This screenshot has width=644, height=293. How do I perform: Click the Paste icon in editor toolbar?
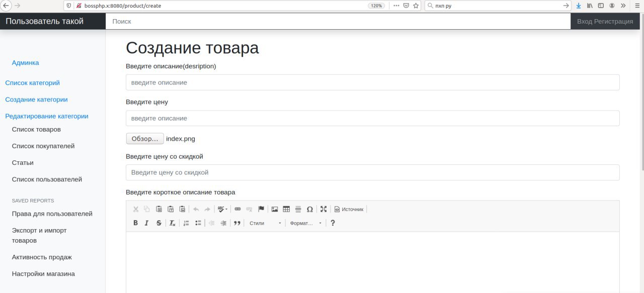159,209
